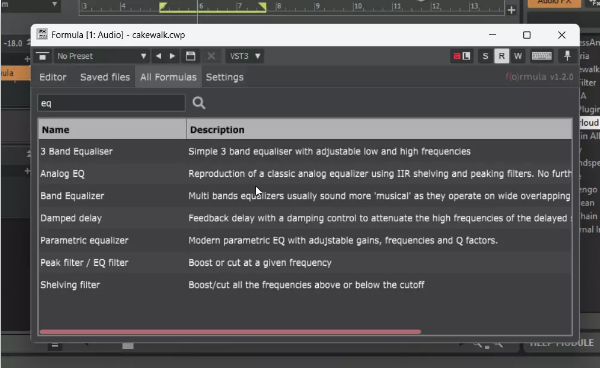
Task: Go to previous preset arrow
Action: pyautogui.click(x=158, y=56)
